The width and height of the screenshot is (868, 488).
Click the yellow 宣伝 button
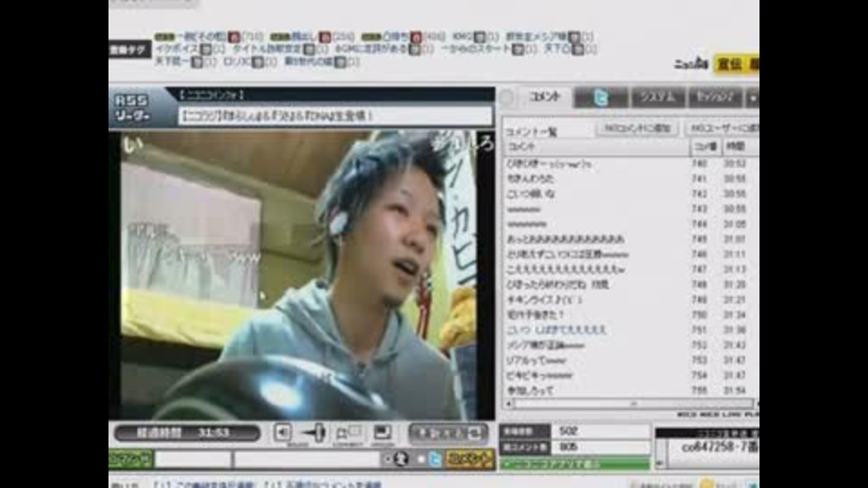[729, 64]
